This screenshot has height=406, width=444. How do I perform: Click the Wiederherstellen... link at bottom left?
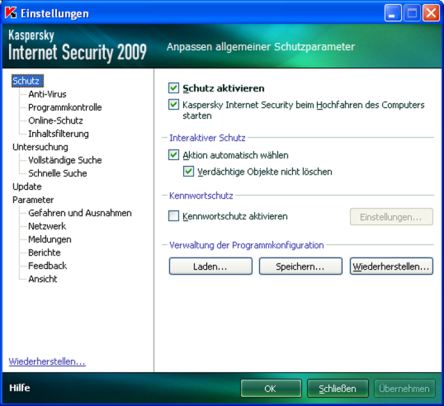click(47, 362)
